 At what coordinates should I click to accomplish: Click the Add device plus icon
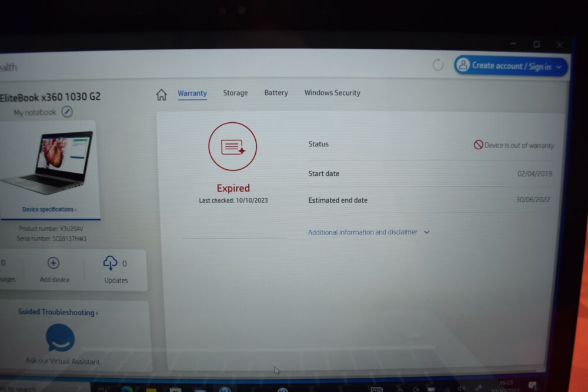coord(54,263)
